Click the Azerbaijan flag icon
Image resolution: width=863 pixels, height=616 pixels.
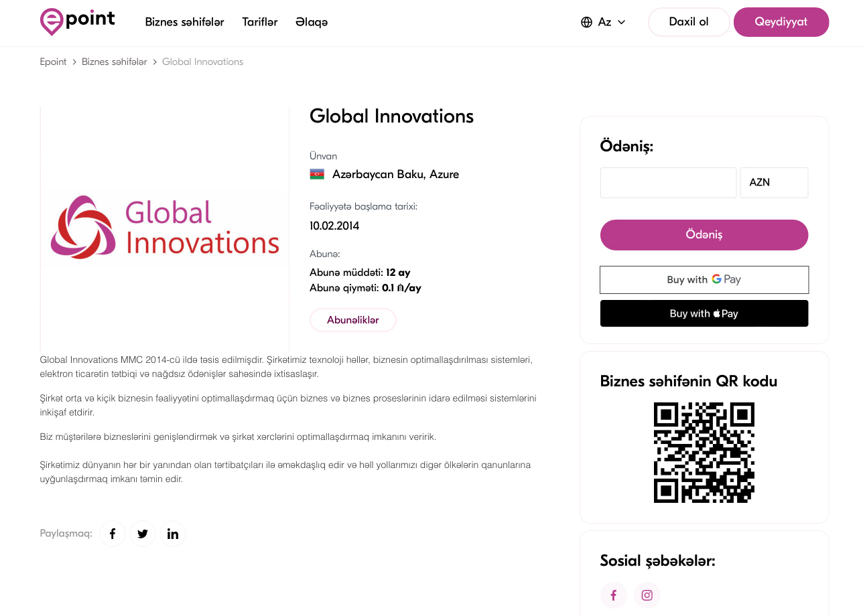(317, 175)
